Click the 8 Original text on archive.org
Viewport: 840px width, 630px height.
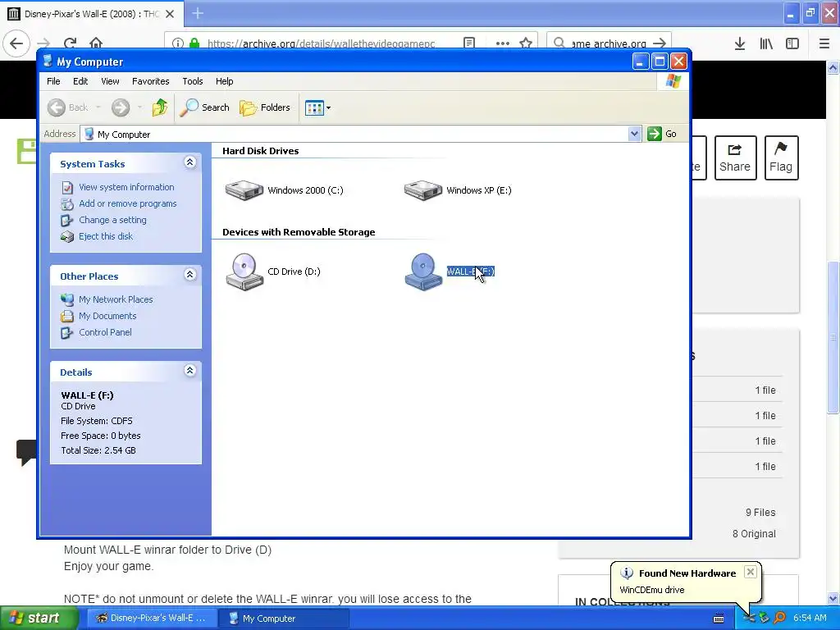(754, 534)
